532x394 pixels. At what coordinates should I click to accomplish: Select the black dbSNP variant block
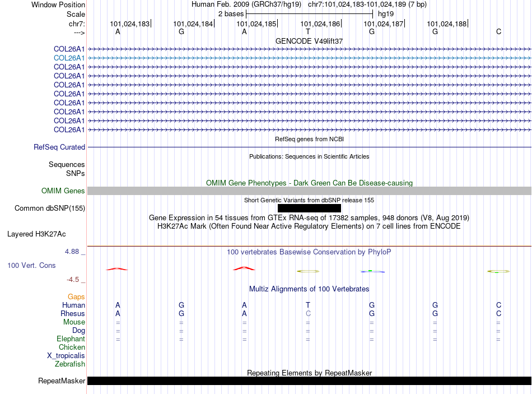click(x=309, y=208)
